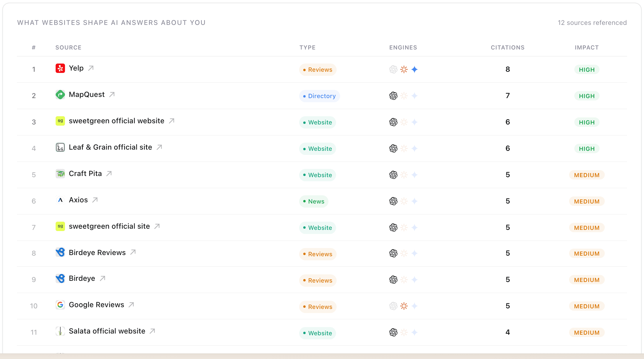Open MapQuest external link arrow
Viewport: 644px width, 359px height.
point(112,95)
